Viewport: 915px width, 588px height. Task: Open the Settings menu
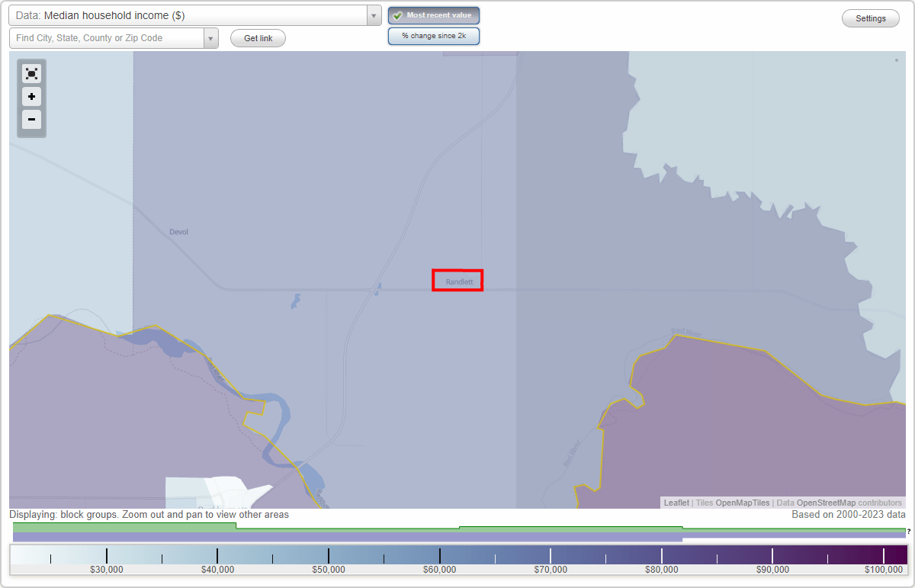point(870,18)
